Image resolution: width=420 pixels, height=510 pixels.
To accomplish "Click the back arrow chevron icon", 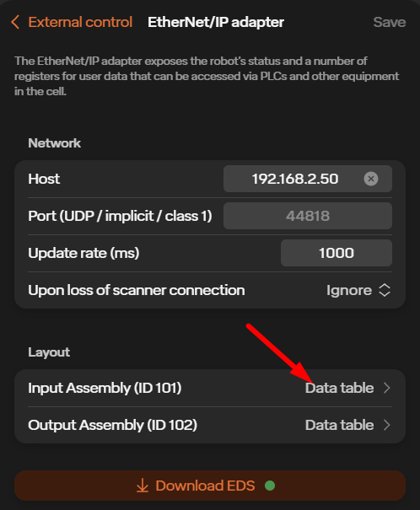I will tap(15, 22).
